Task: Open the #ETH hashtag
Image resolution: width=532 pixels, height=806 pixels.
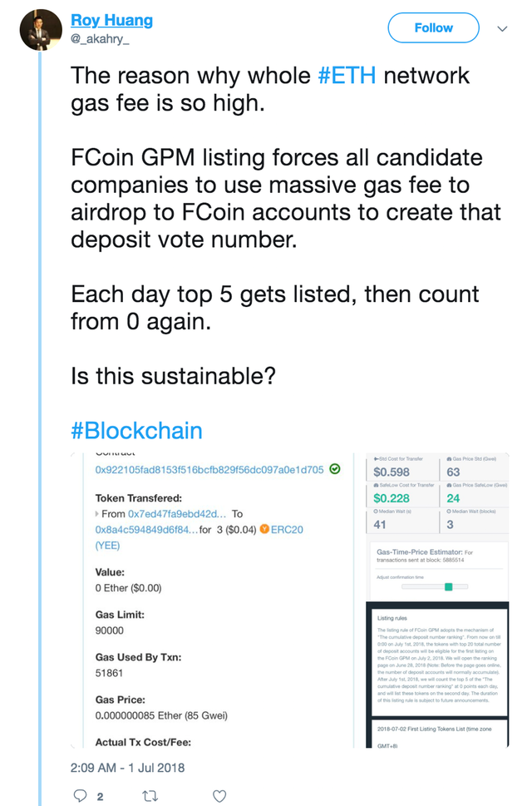Action: point(347,76)
